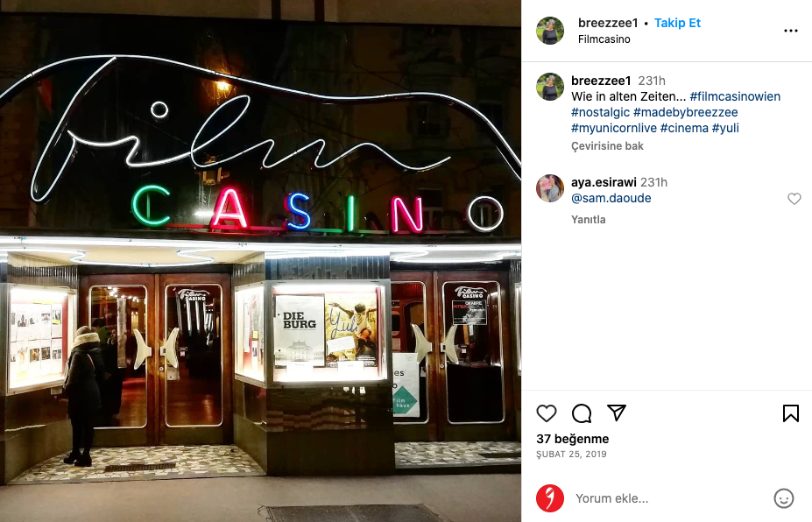
Task: Share post via paper plane icon
Action: (x=617, y=413)
